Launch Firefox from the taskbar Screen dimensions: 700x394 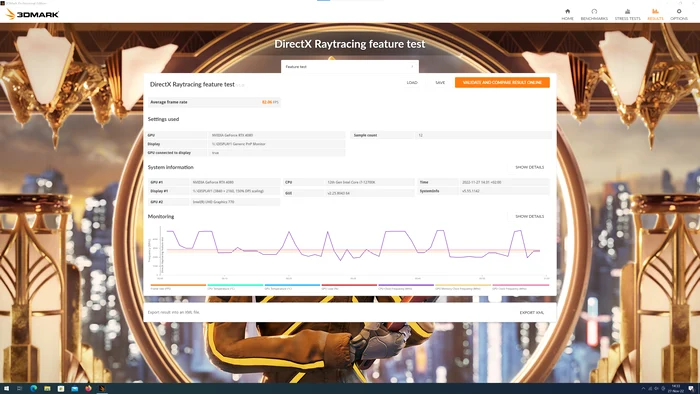(x=88, y=388)
